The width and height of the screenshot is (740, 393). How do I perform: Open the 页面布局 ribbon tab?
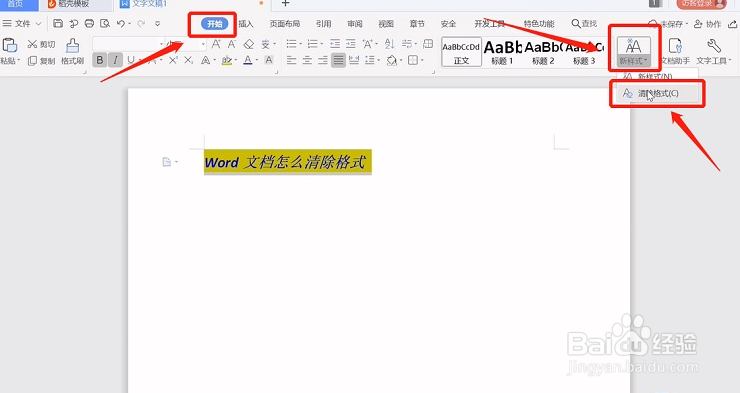pos(285,24)
